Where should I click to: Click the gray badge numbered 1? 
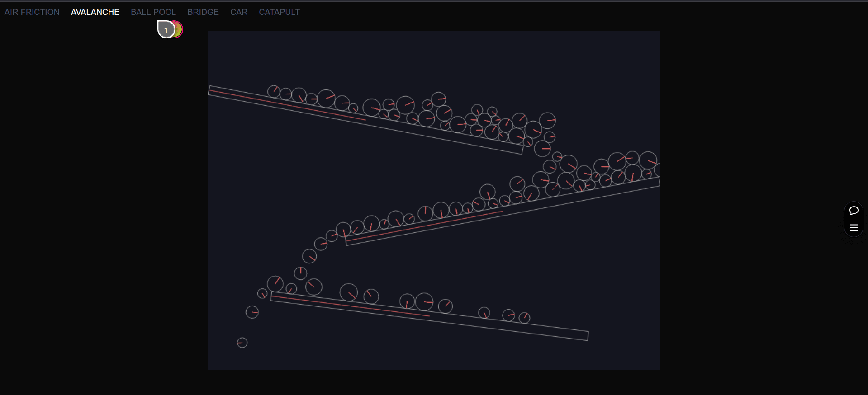165,30
